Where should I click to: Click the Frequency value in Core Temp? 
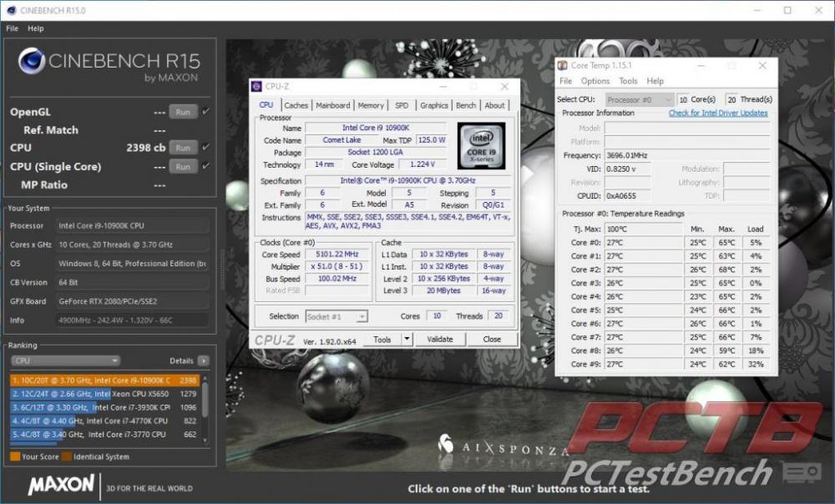(687, 155)
